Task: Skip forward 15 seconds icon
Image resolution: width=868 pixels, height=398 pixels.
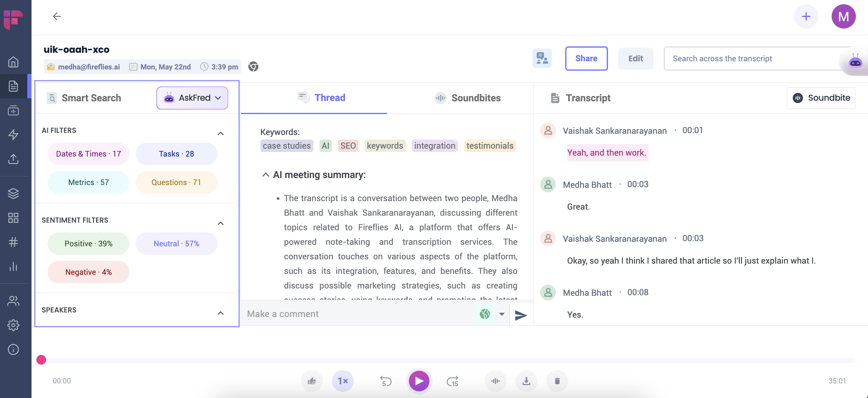Action: tap(452, 381)
